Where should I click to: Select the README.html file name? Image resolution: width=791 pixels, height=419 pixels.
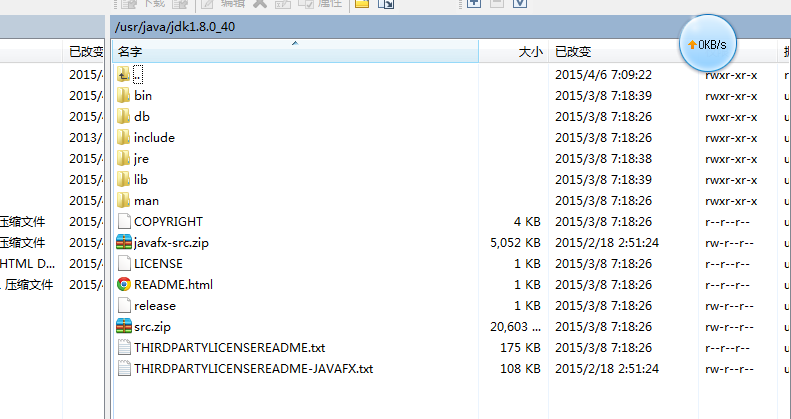(x=174, y=285)
